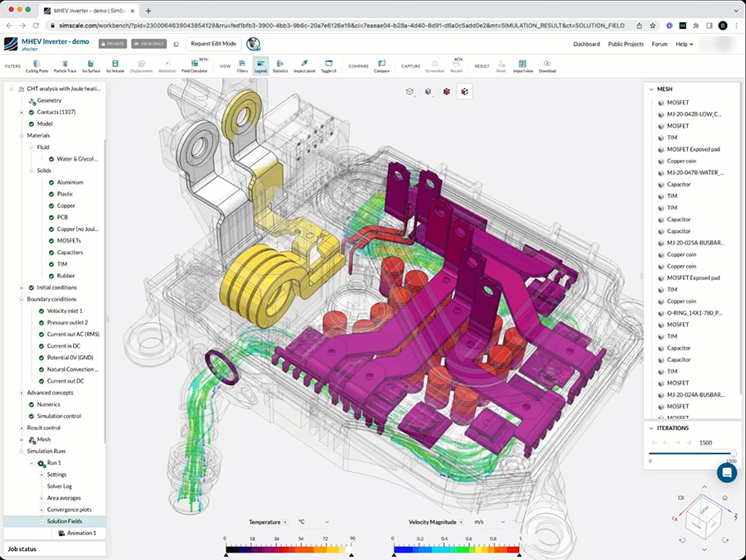Click the SimScale logo
Viewport: 746px width, 560px height.
(x=11, y=44)
